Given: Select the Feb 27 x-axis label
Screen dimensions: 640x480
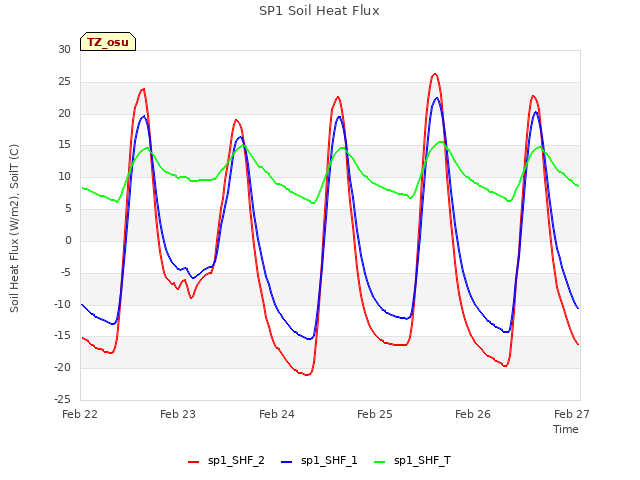Looking at the screenshot, I should pos(571,414).
